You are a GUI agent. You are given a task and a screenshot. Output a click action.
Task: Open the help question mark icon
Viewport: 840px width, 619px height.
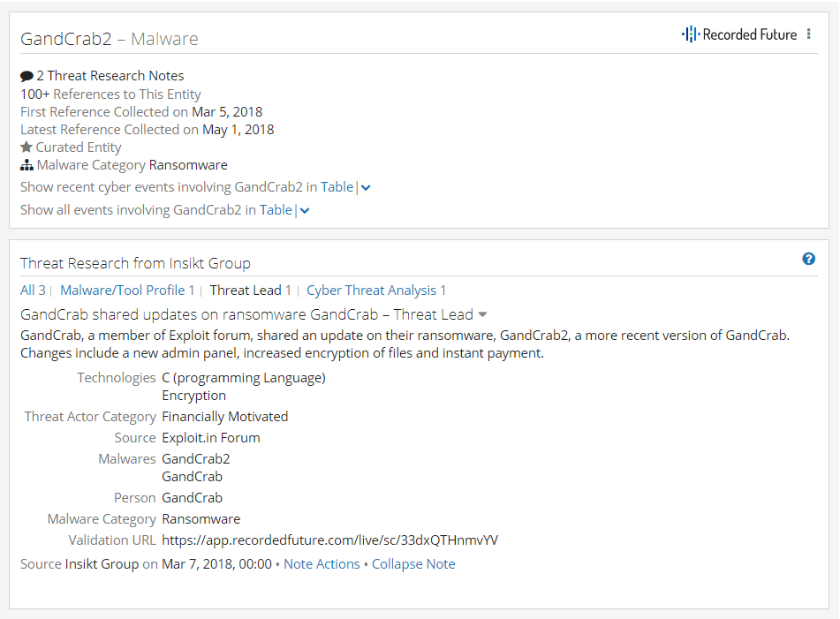(x=808, y=259)
